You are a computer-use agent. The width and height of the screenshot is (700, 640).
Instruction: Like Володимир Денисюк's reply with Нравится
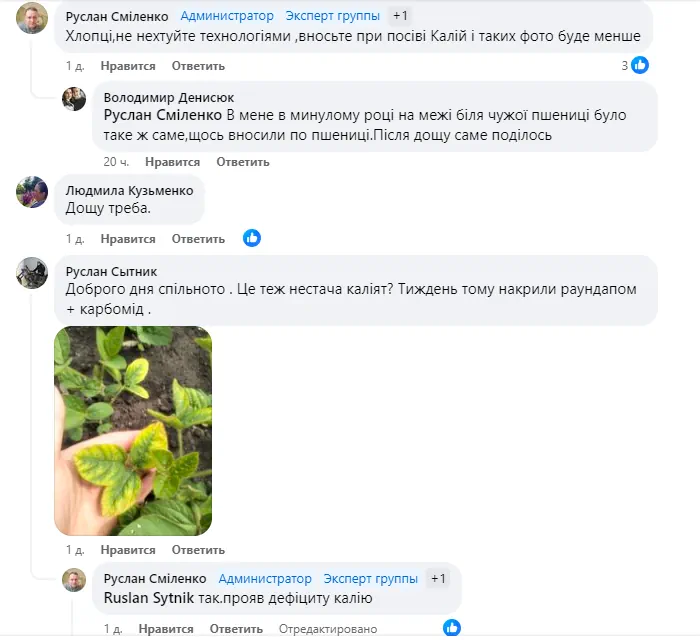172,162
